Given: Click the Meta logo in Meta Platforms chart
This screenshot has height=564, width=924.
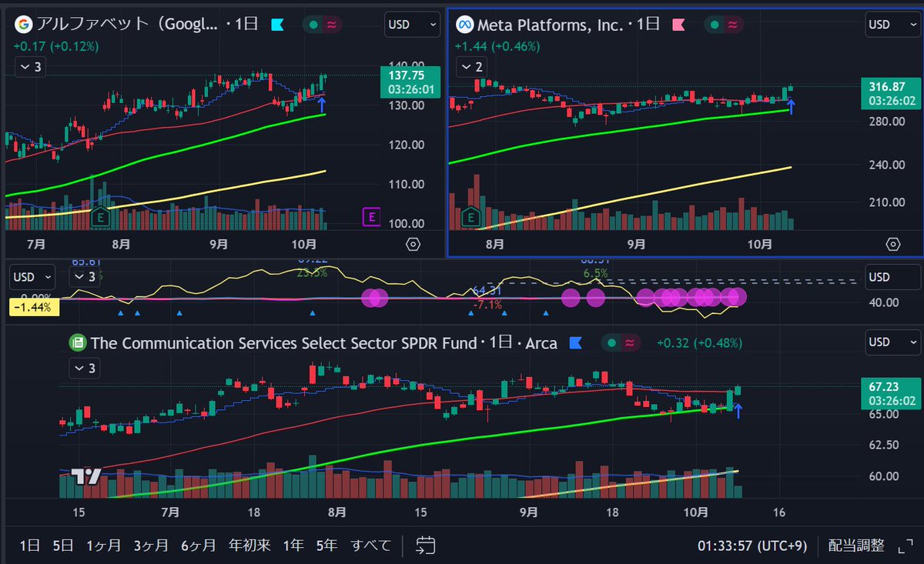Looking at the screenshot, I should coord(464,25).
